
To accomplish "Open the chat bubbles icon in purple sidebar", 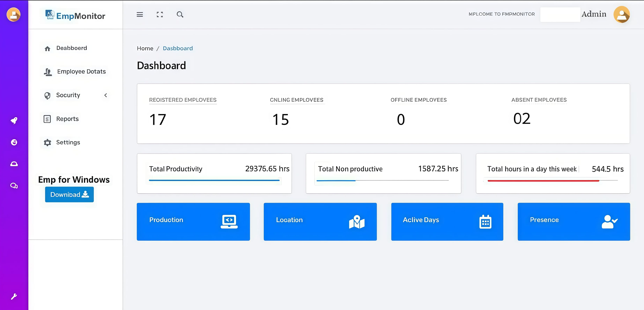I will [14, 185].
